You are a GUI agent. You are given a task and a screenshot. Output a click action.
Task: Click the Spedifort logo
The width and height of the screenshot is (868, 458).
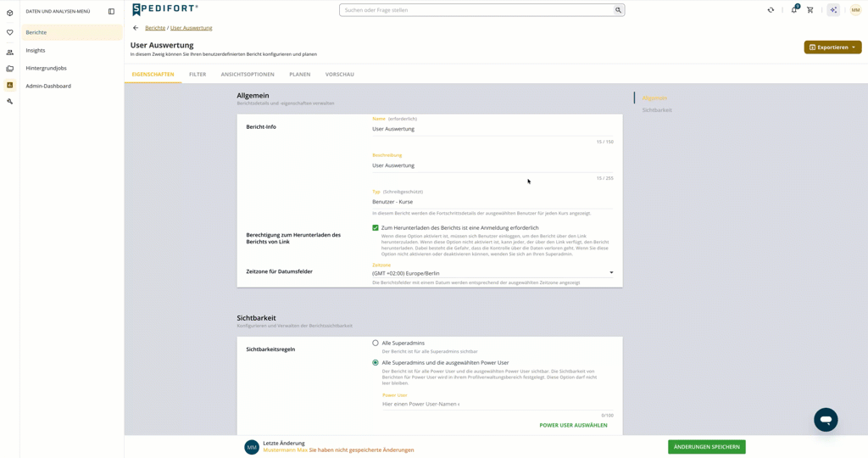click(165, 8)
